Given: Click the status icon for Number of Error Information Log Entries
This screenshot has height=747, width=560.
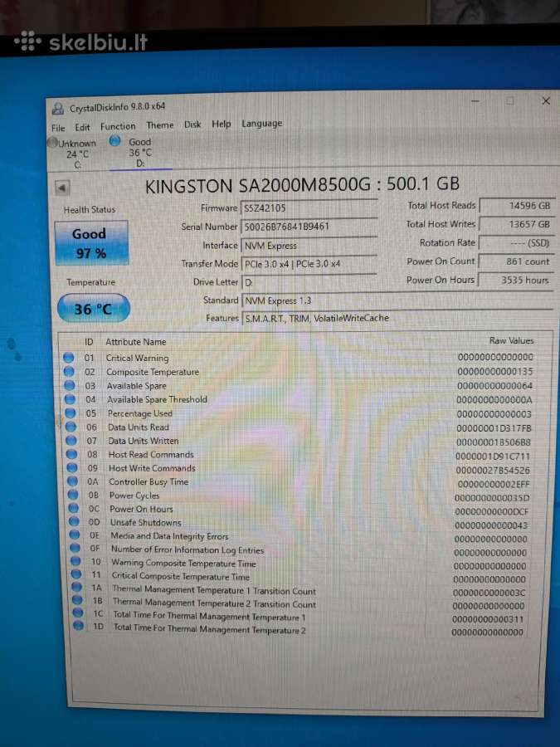Looking at the screenshot, I should click(75, 548).
